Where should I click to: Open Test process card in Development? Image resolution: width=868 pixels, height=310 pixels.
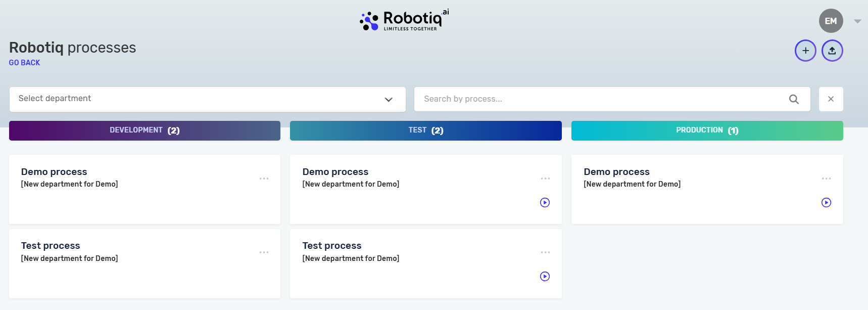(x=144, y=263)
